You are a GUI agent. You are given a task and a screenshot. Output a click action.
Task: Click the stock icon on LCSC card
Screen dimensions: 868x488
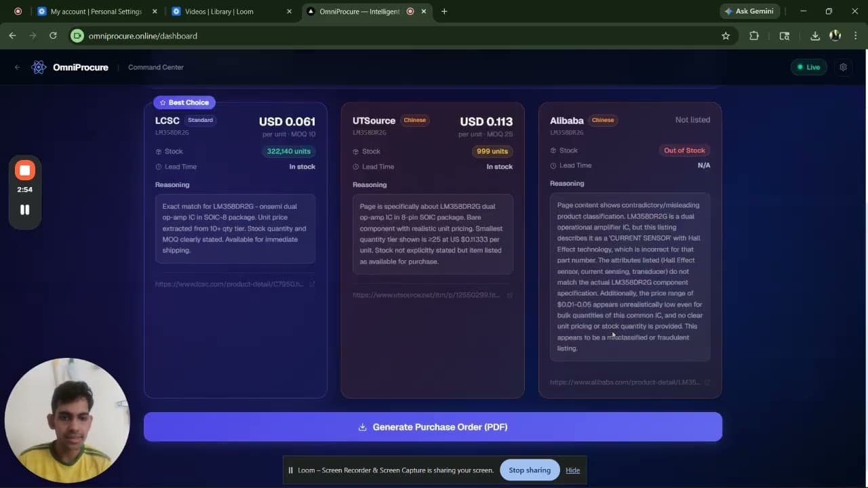158,151
